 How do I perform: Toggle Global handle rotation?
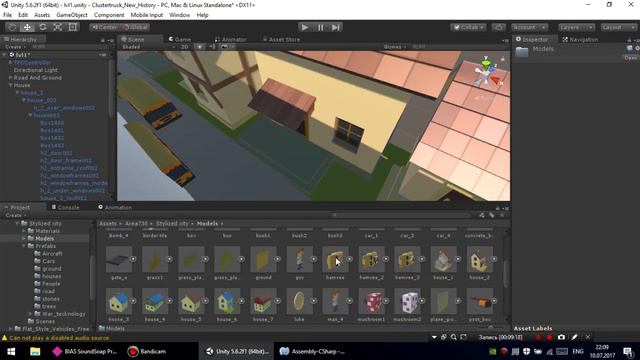[135, 27]
